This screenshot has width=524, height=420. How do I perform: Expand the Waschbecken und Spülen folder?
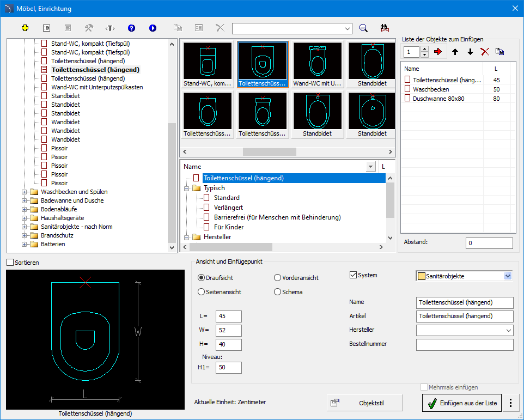click(24, 192)
